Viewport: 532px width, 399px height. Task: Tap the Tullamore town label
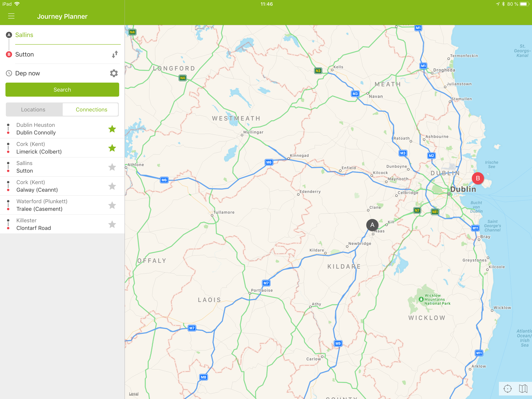[224, 212]
